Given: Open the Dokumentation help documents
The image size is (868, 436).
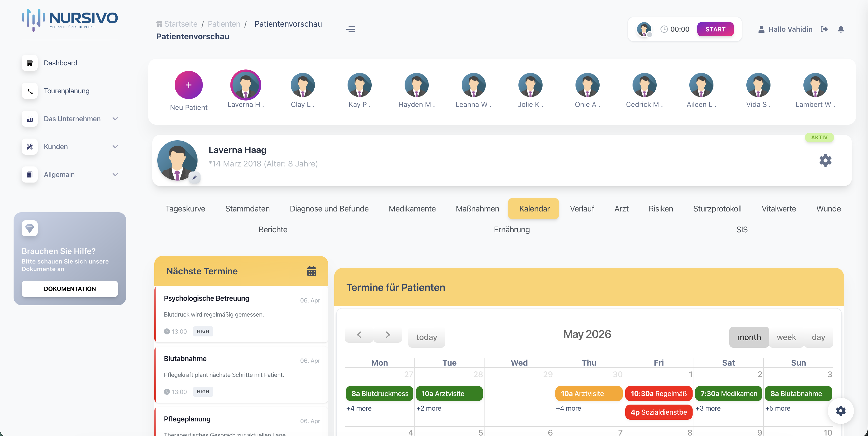Looking at the screenshot, I should 69,289.
